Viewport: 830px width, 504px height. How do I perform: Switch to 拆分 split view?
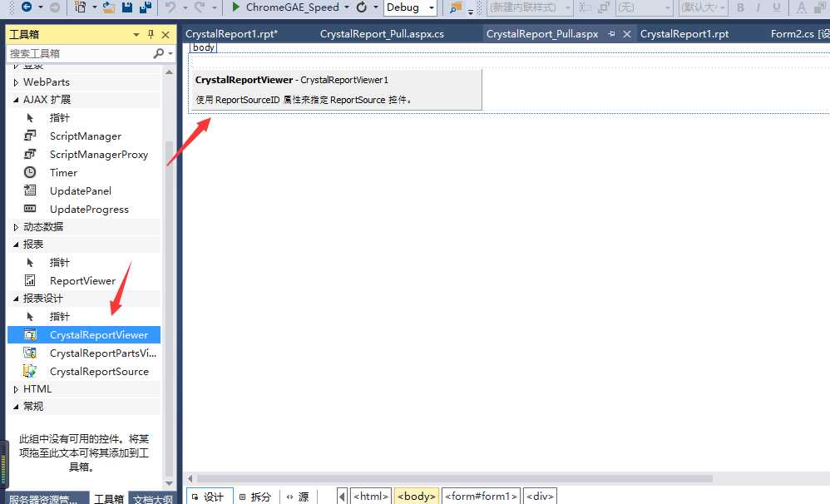[255, 497]
